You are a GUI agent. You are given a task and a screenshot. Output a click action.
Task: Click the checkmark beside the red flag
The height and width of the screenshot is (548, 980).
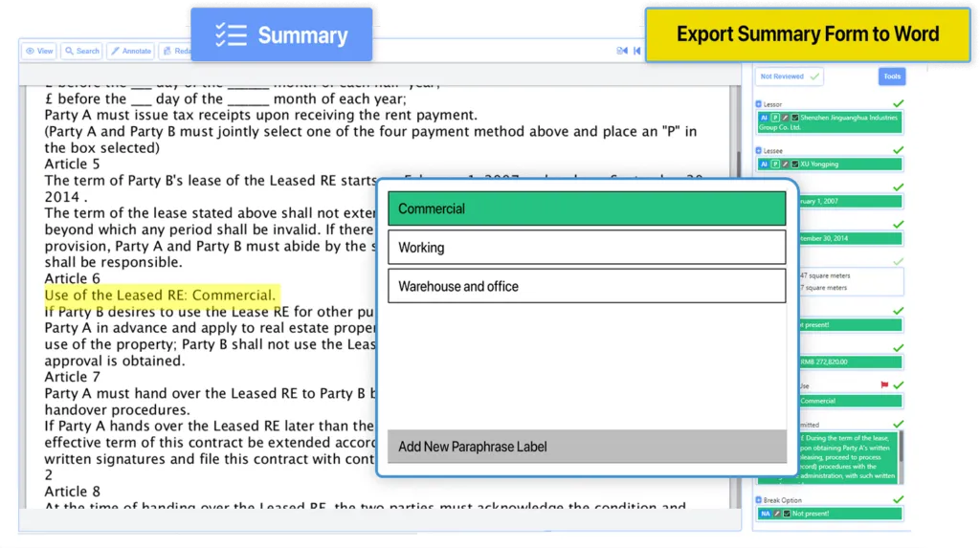[898, 384]
